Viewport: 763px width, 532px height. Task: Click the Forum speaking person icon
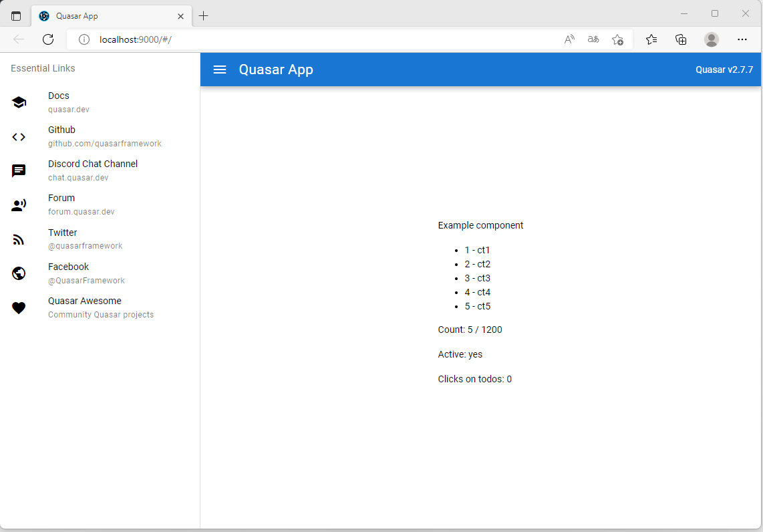coord(19,205)
